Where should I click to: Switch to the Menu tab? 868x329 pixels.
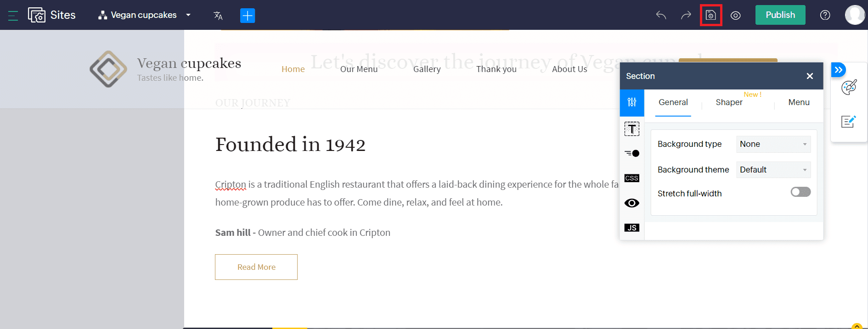[799, 102]
